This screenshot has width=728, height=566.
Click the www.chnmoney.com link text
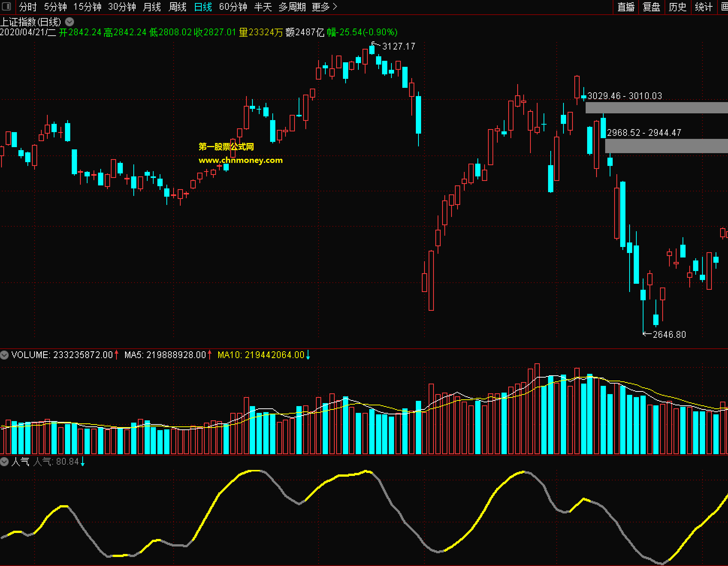[x=240, y=160]
